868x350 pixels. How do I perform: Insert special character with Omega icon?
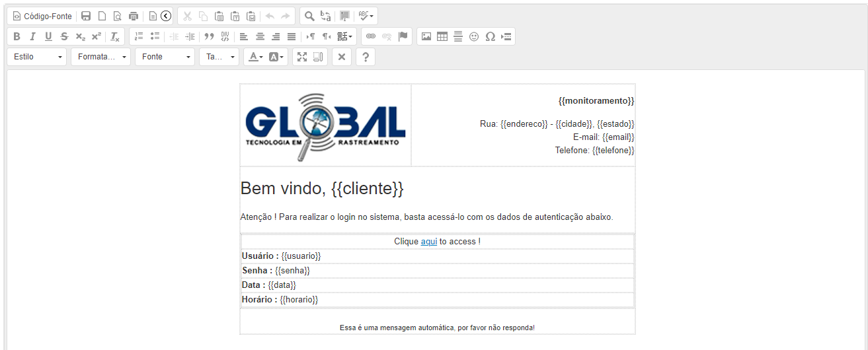490,36
